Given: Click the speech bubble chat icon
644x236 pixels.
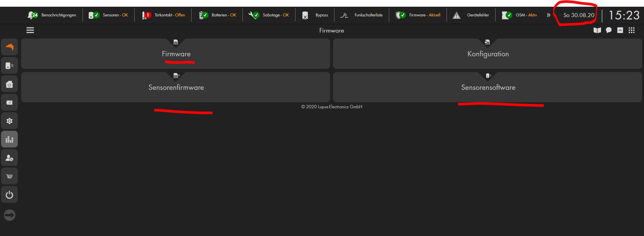Looking at the screenshot, I should (x=608, y=31).
